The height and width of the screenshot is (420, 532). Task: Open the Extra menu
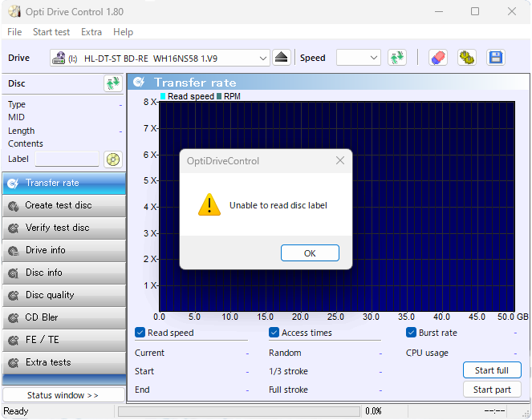coord(91,32)
